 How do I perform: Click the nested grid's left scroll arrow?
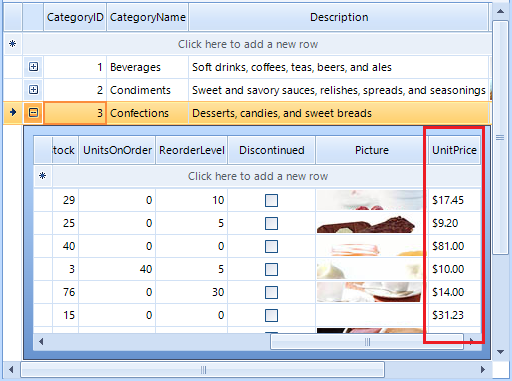(x=41, y=342)
